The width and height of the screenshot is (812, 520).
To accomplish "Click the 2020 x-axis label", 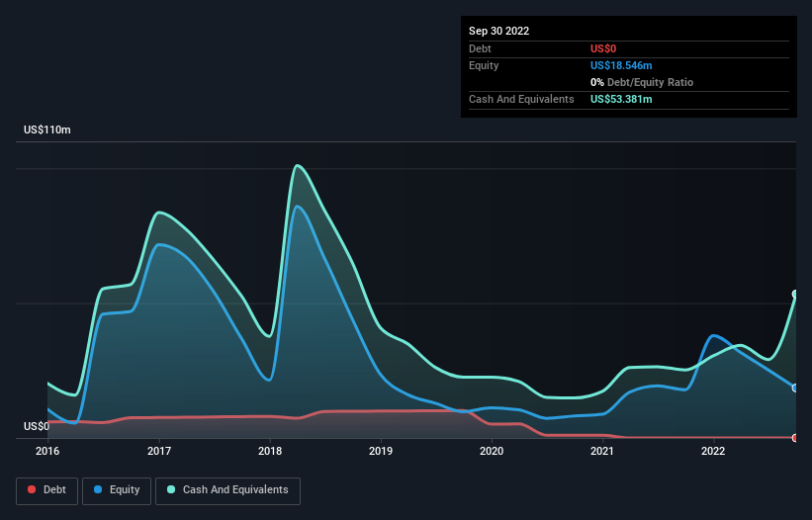I will [x=492, y=451].
